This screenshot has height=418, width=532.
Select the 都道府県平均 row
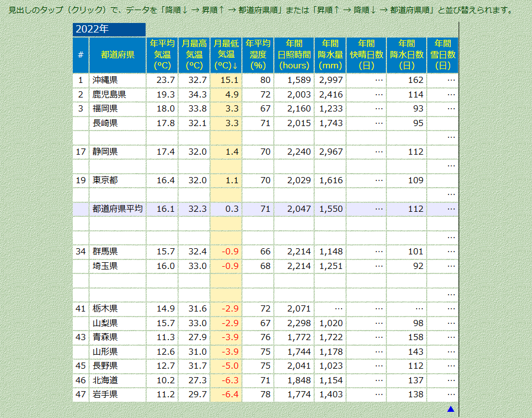[x=118, y=209]
